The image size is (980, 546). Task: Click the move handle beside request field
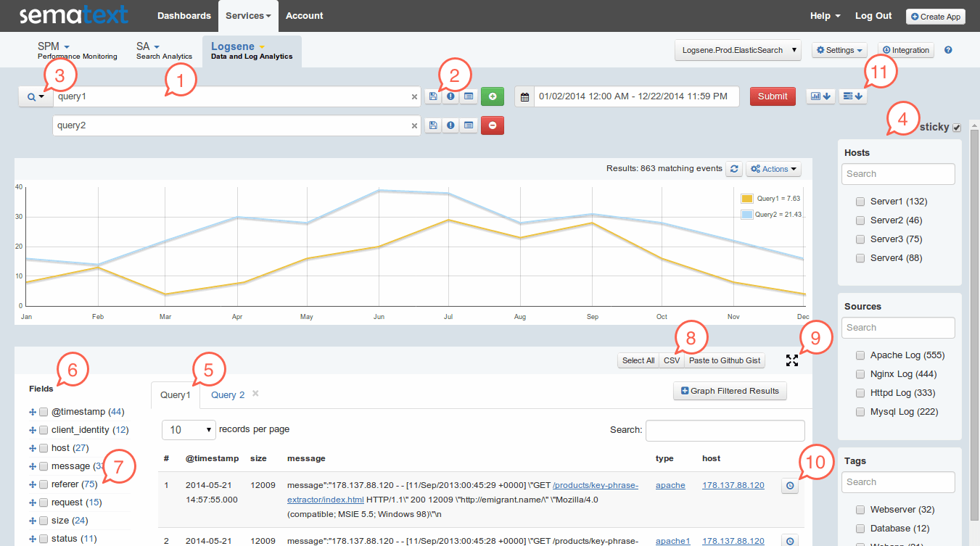click(x=32, y=502)
